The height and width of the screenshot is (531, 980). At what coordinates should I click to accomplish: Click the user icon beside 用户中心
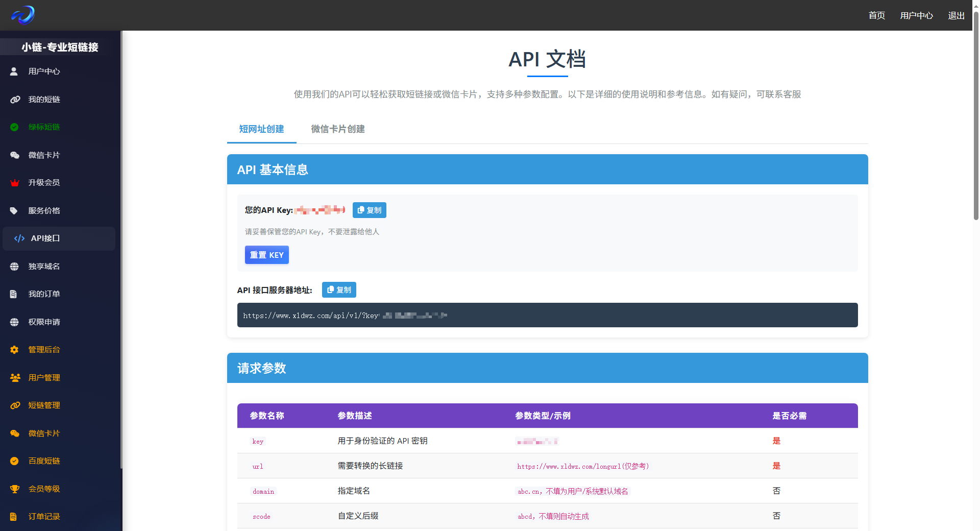(14, 71)
